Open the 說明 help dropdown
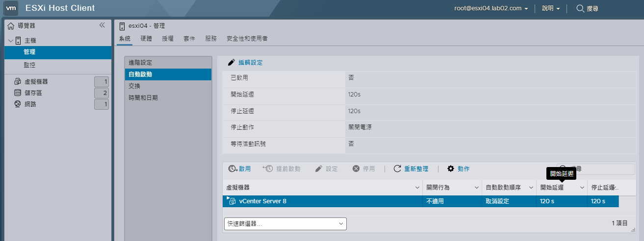 pos(551,8)
